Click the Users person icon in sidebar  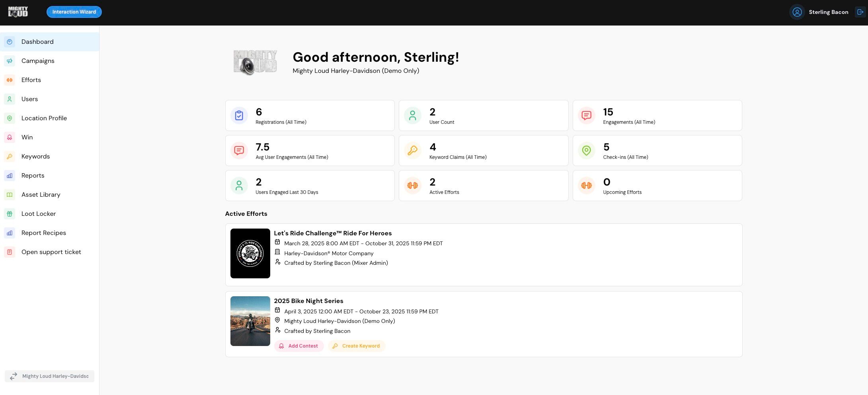pos(10,99)
